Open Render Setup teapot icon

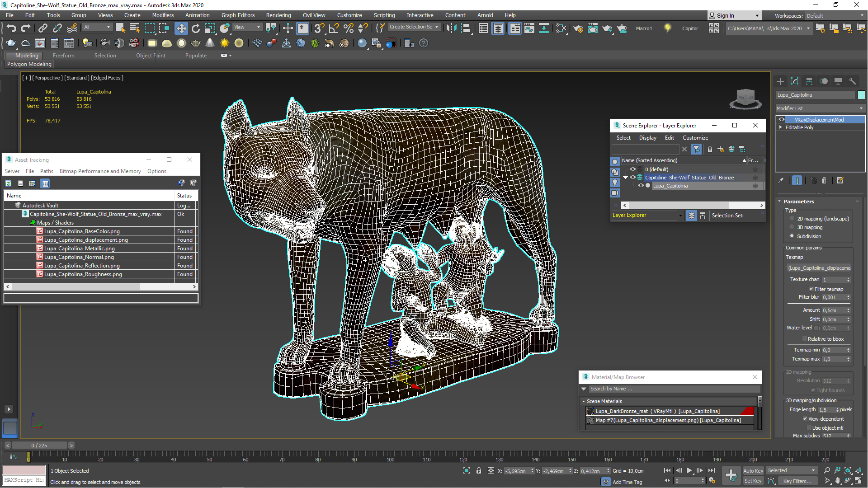click(x=578, y=28)
